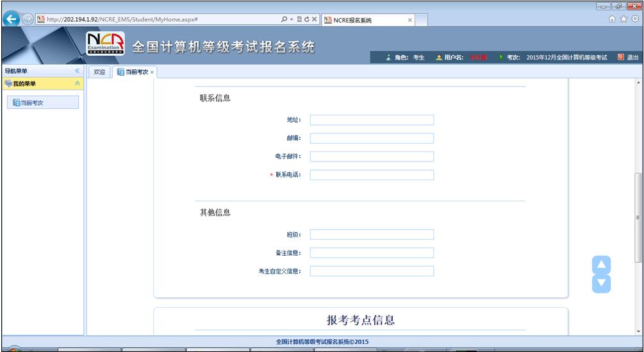Click the 导航菜单 panel title

click(x=16, y=71)
